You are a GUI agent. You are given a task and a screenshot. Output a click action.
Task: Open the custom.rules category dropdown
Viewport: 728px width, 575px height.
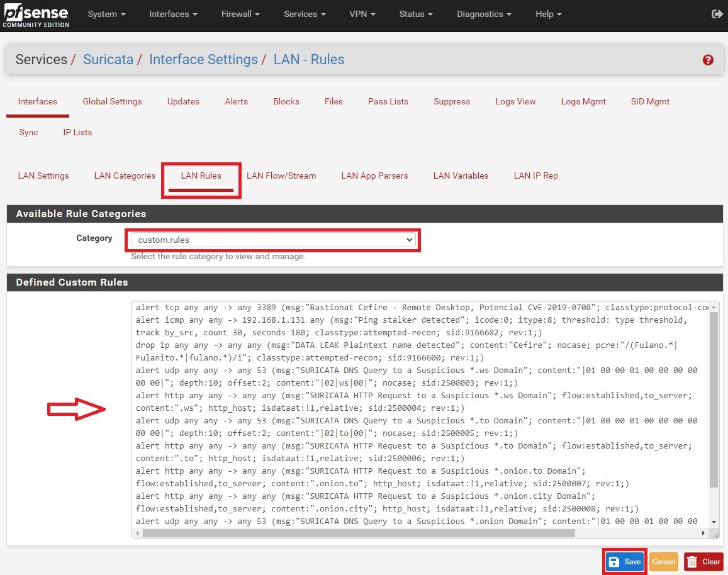[x=274, y=240]
